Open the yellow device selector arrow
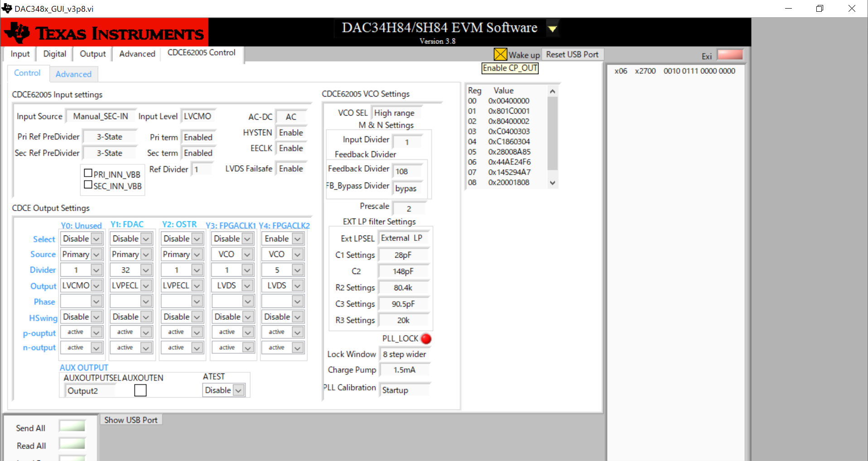The height and width of the screenshot is (461, 868). (x=552, y=29)
